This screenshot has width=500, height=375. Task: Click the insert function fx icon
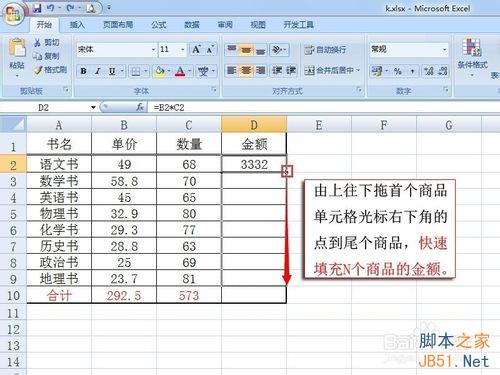[x=140, y=107]
